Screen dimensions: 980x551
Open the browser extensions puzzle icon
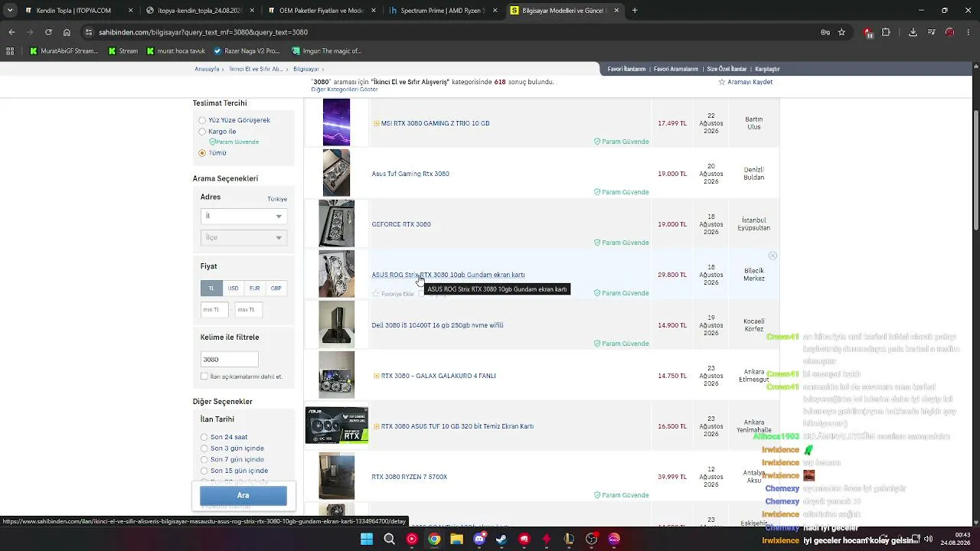pos(886,32)
